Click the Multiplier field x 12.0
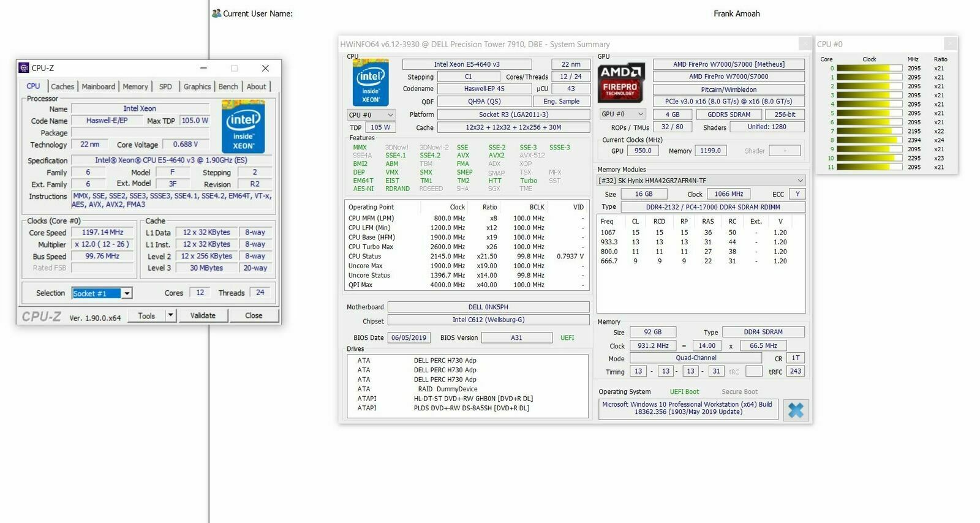 click(102, 244)
